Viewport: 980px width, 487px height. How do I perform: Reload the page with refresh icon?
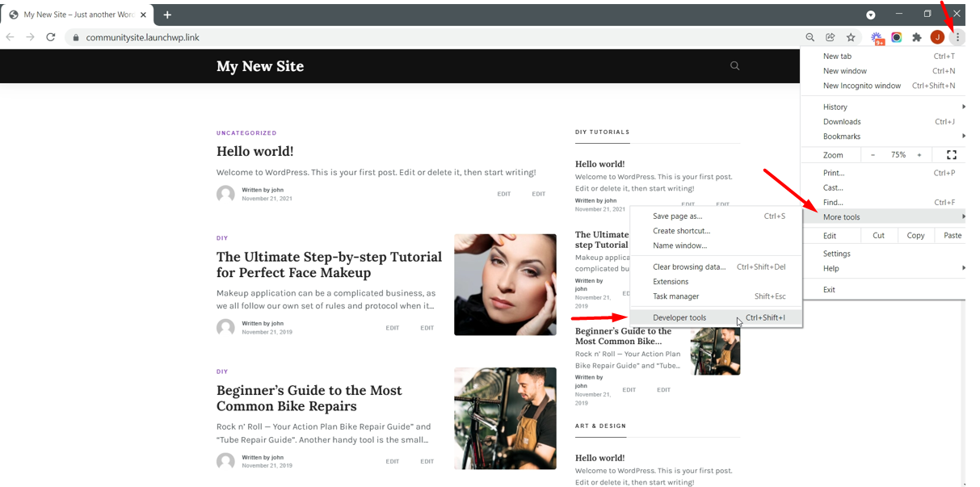pyautogui.click(x=51, y=37)
